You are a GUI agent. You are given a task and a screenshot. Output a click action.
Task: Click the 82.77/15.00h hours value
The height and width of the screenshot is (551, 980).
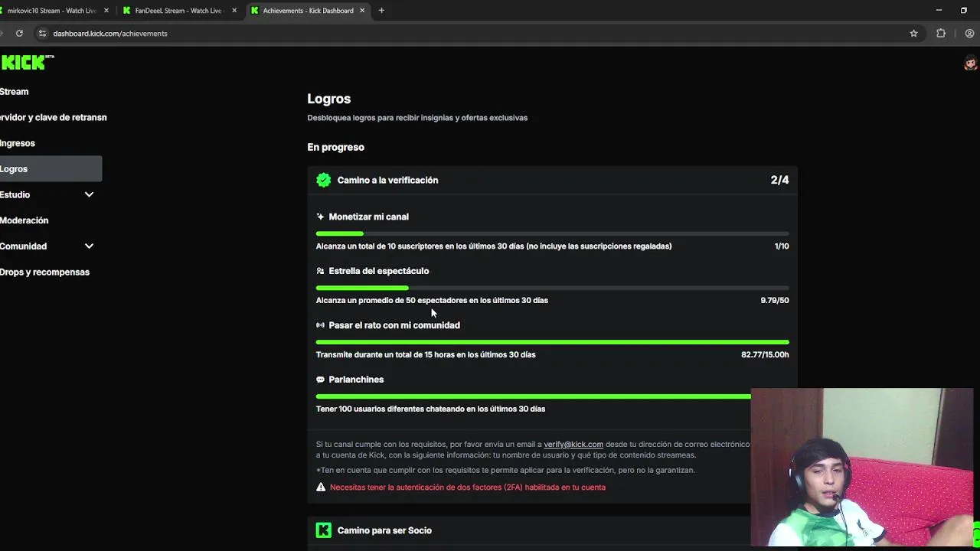[765, 355]
